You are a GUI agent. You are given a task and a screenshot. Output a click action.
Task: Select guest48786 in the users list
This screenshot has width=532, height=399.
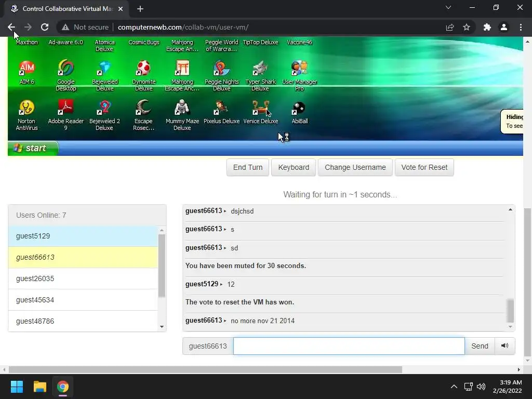tap(83, 321)
